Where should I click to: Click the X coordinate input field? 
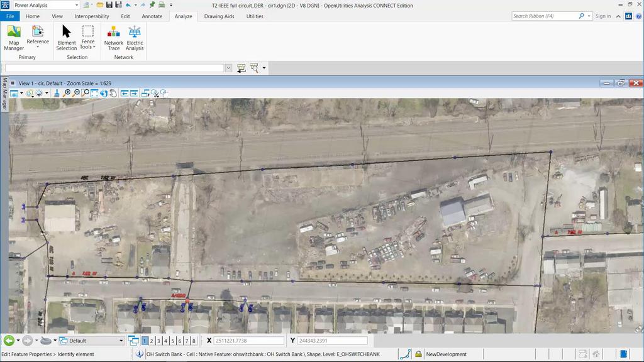pos(248,341)
